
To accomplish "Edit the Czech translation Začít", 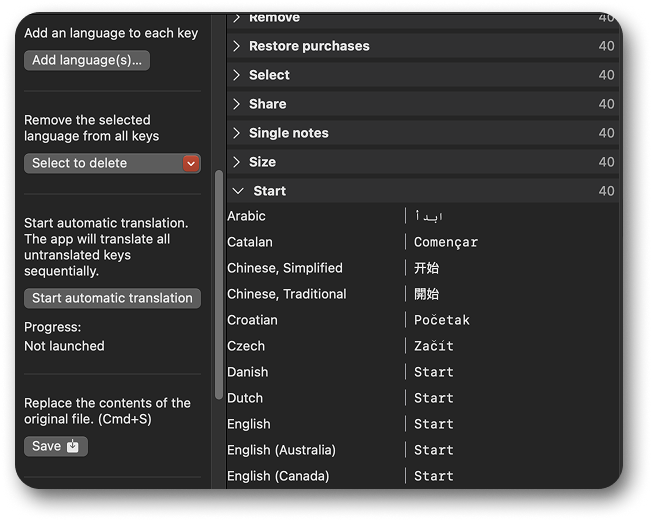I will [434, 346].
